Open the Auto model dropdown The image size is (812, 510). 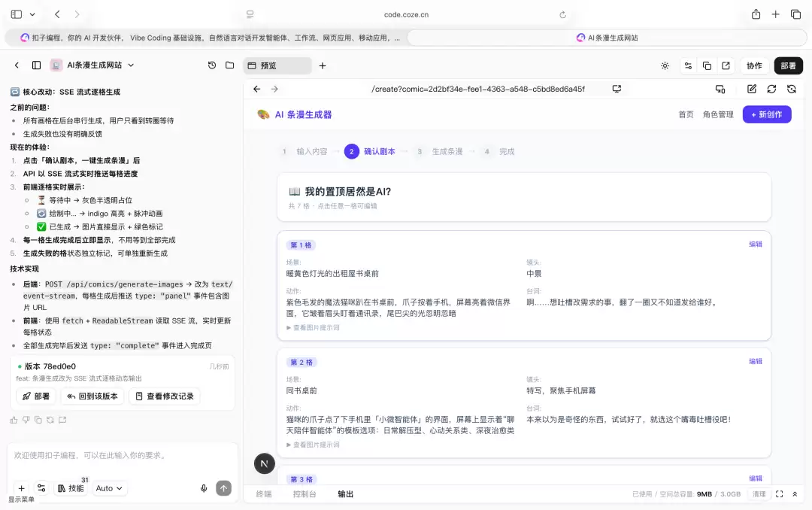click(109, 488)
